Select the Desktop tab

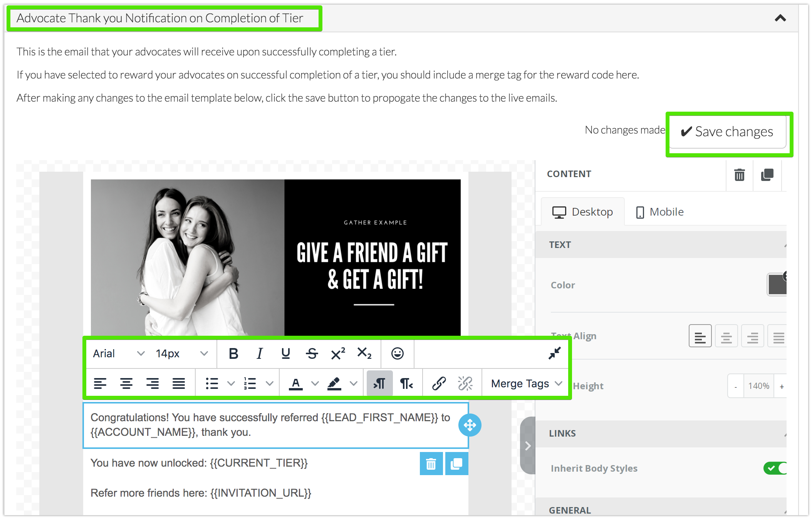coord(583,212)
